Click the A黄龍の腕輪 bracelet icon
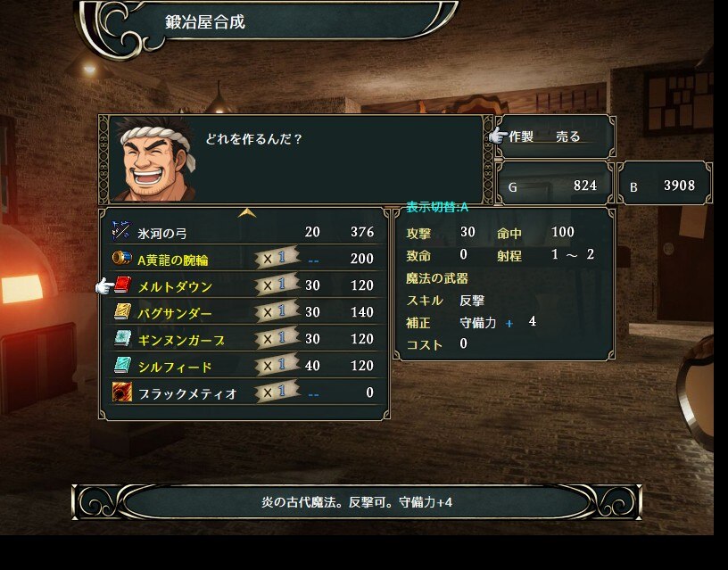 (x=121, y=258)
